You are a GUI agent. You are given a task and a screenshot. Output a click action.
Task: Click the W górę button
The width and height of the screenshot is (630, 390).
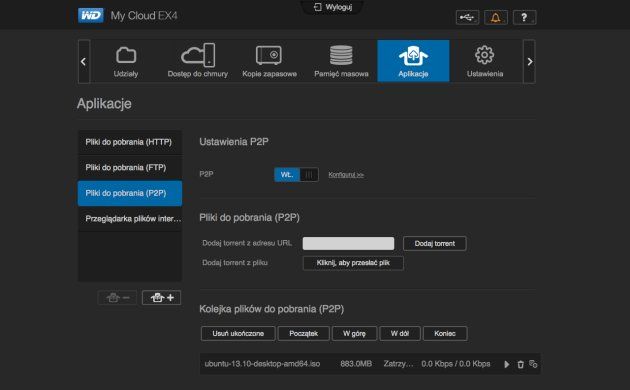coord(354,333)
